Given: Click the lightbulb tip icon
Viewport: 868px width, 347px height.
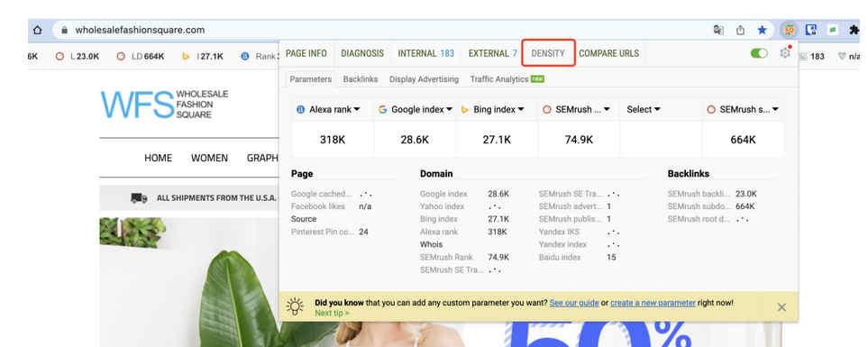Looking at the screenshot, I should point(296,306).
